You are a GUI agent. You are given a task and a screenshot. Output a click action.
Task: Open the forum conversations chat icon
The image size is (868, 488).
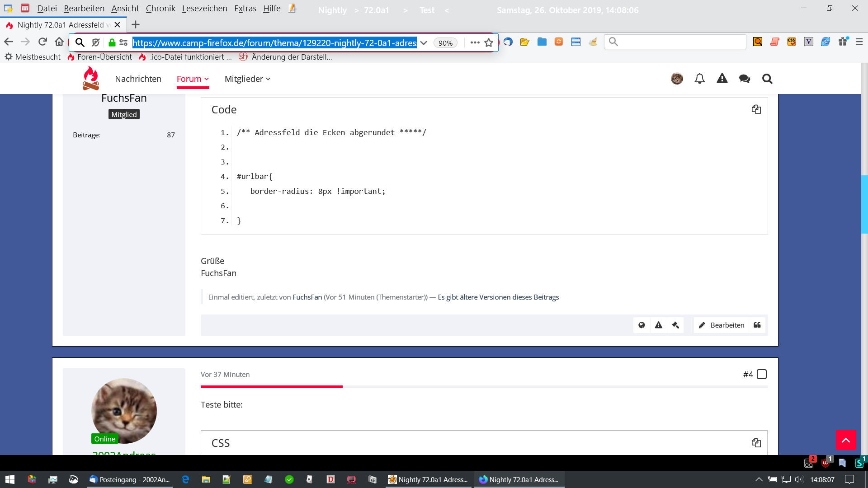coord(745,79)
